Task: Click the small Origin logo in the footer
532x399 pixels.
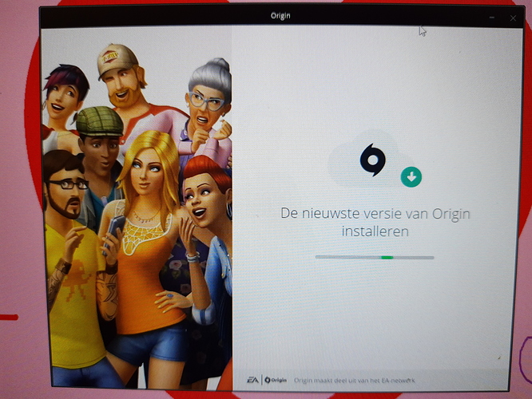Action: click(x=276, y=380)
